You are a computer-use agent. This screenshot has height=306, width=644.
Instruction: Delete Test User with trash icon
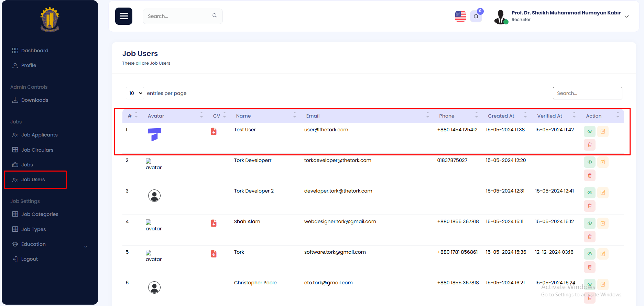point(589,145)
